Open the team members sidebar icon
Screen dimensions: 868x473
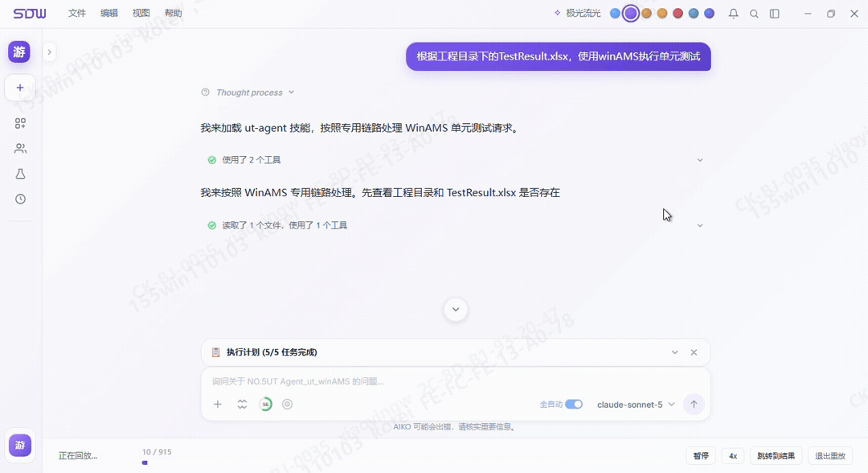point(20,149)
